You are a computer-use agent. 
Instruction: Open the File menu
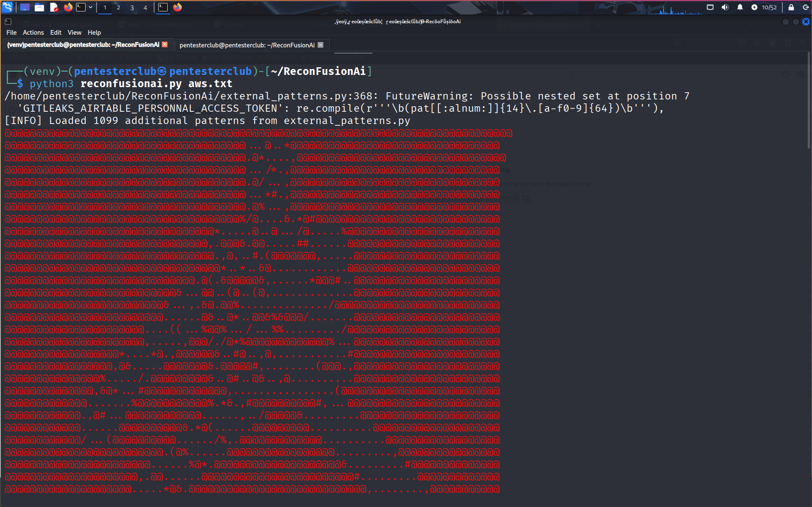[11, 33]
